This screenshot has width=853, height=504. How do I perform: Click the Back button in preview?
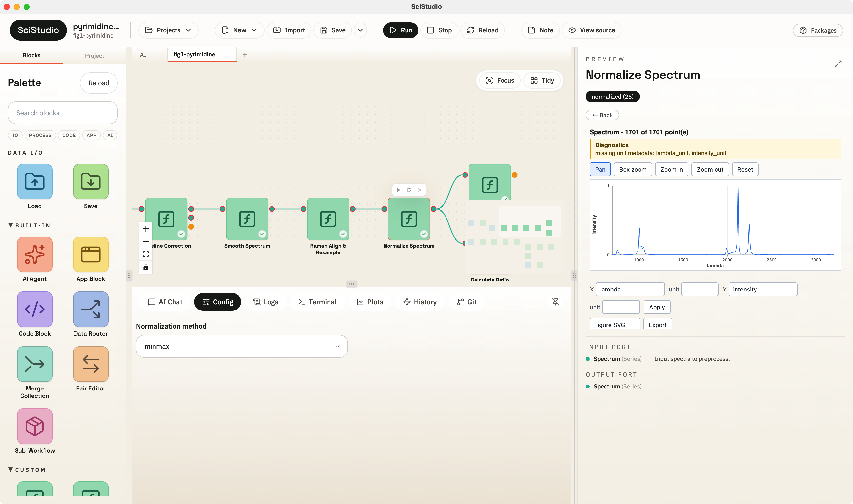602,115
